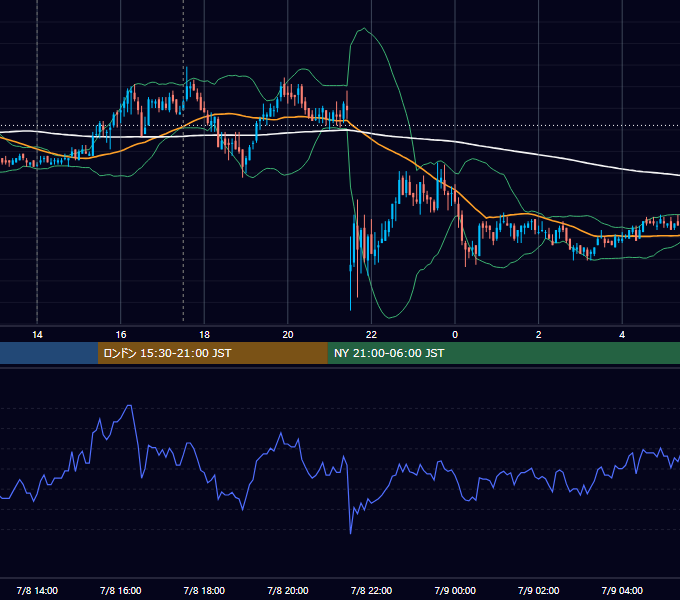Click the '7/8 18:00' time label
The width and height of the screenshot is (680, 600).
[x=204, y=590]
